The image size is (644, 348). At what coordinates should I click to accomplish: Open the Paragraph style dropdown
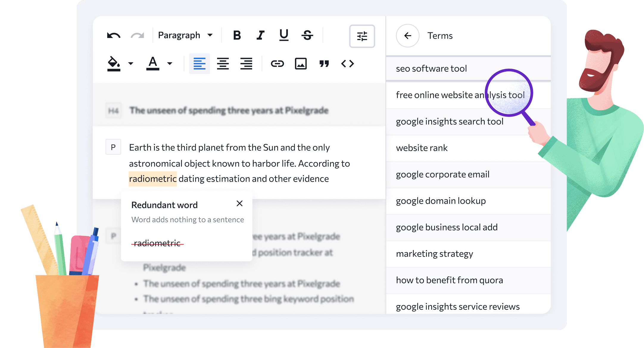(x=185, y=35)
